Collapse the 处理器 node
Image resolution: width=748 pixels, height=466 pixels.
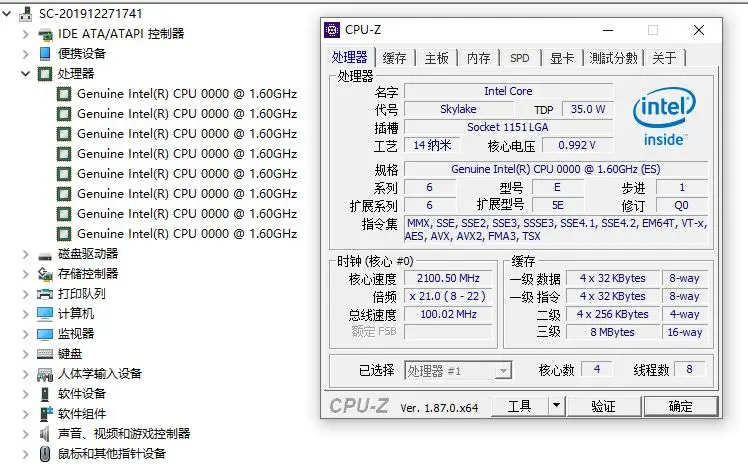click(x=26, y=73)
